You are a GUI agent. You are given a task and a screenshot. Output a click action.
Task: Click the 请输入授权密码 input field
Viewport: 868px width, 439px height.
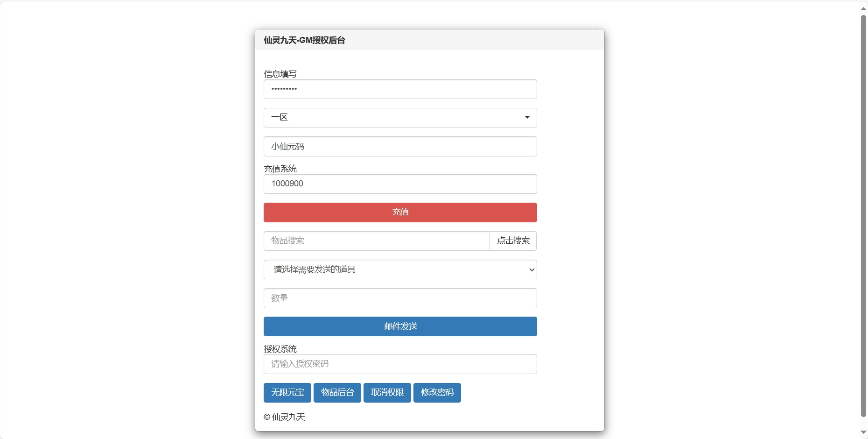coord(400,364)
